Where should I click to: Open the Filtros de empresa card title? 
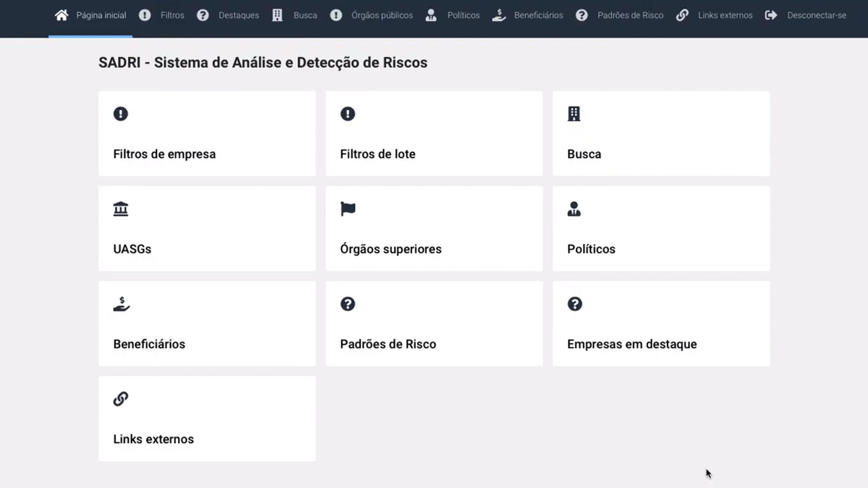(x=165, y=154)
